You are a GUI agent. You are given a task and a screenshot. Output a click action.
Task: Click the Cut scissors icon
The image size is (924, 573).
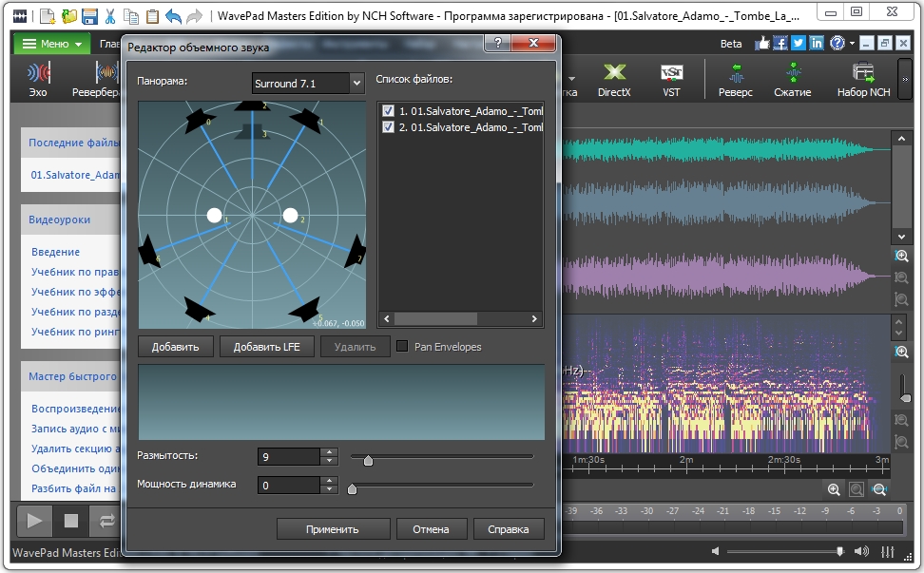(x=109, y=16)
